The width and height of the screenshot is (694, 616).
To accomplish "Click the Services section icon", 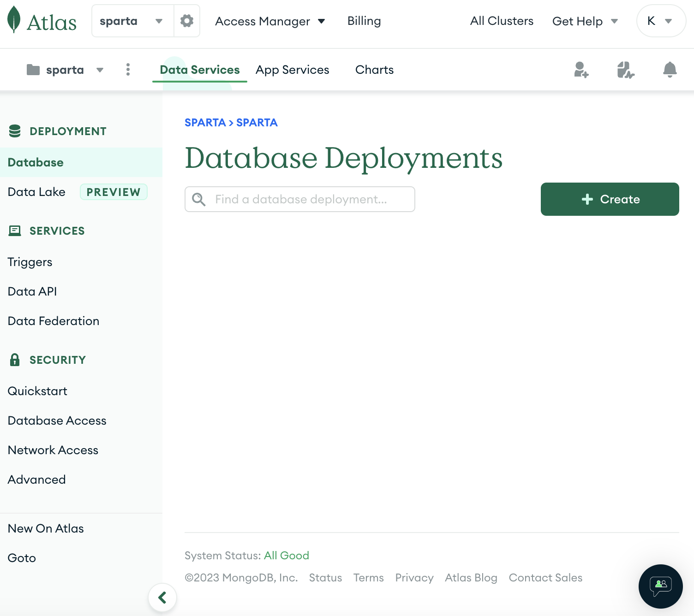I will click(15, 231).
